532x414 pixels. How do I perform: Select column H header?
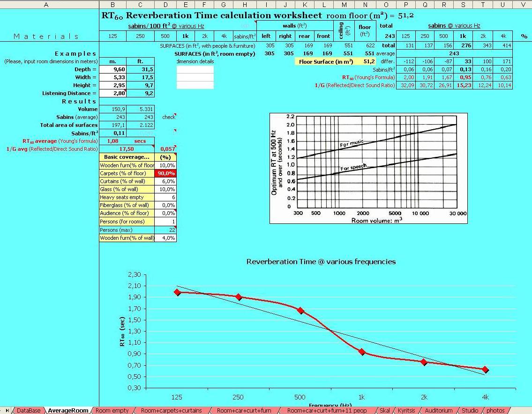pyautogui.click(x=245, y=5)
